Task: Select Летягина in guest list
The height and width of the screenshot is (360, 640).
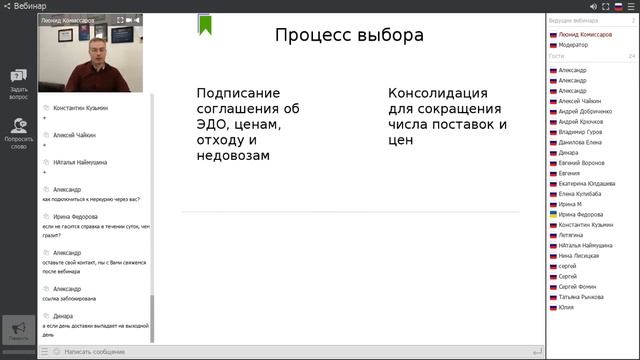Action: pos(571,235)
